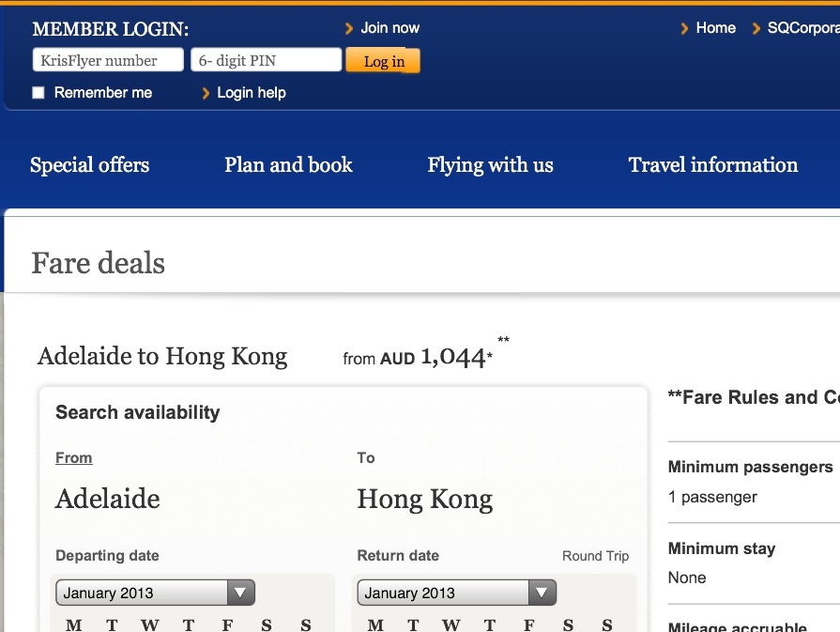Focus the KrisFlyer number field
The height and width of the screenshot is (632, 840).
108,61
